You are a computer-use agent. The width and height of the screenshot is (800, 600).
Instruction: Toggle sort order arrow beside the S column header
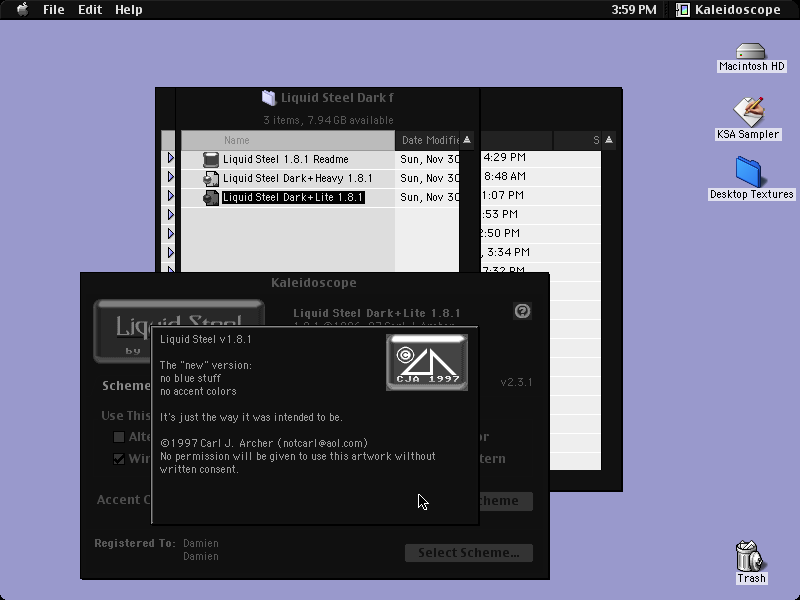point(609,140)
